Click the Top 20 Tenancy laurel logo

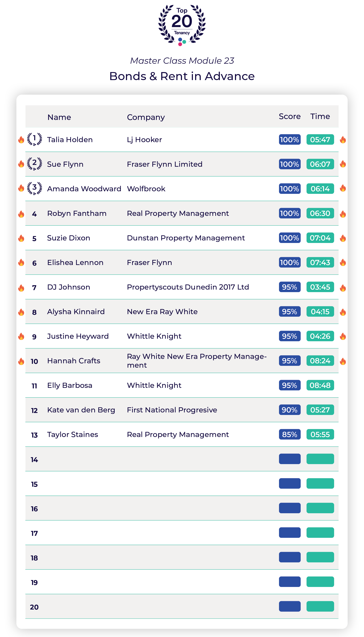[x=182, y=25]
